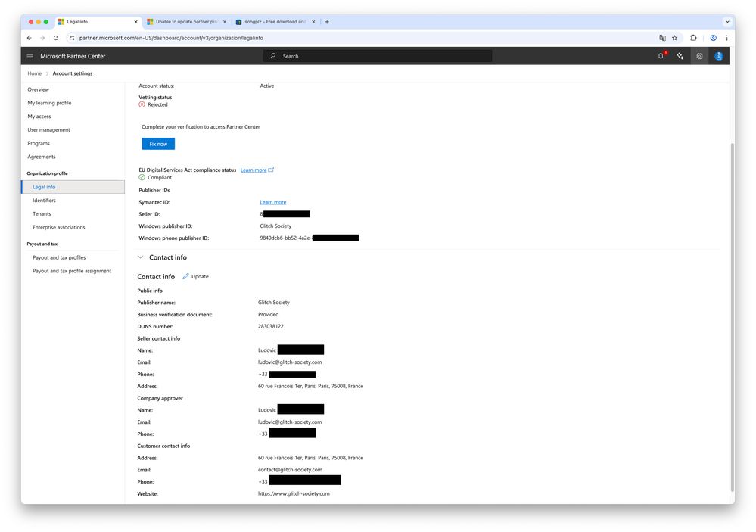Open Payout and tax profile assignment
Screen dimensions: 756x532
(72, 271)
